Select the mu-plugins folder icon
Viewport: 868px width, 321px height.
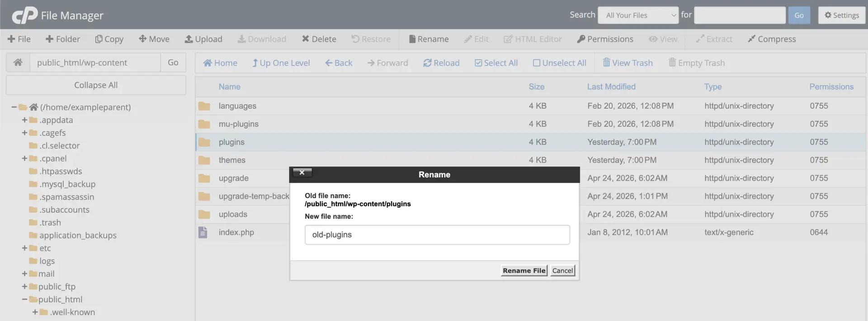(x=204, y=124)
